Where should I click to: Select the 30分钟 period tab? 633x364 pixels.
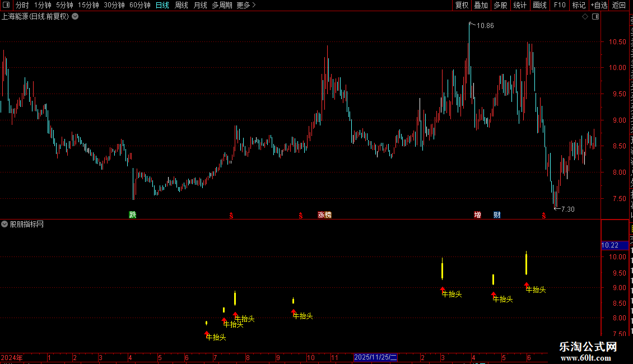(x=114, y=5)
